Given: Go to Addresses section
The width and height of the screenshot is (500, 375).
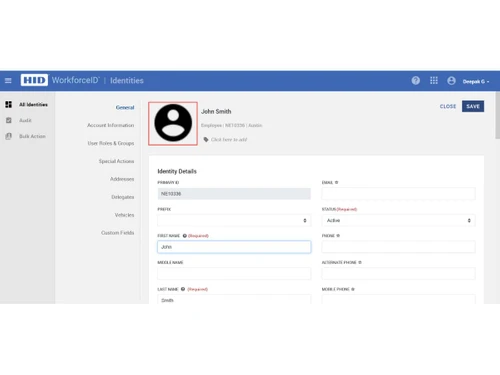Looking at the screenshot, I should coord(122,179).
